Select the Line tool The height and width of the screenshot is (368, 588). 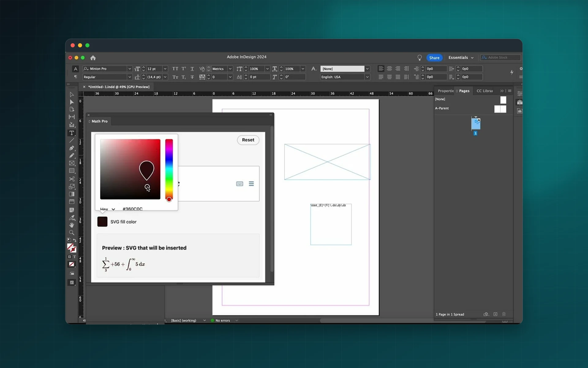point(72,140)
